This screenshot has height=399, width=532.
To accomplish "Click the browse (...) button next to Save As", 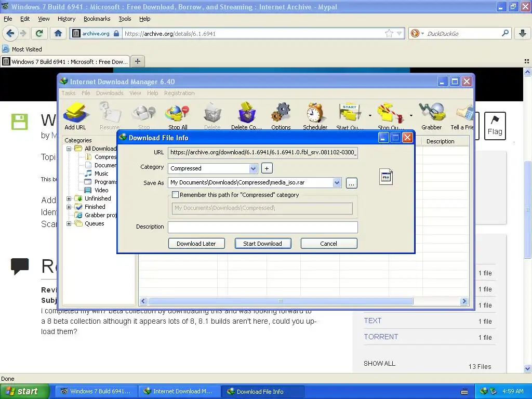I will point(352,183).
